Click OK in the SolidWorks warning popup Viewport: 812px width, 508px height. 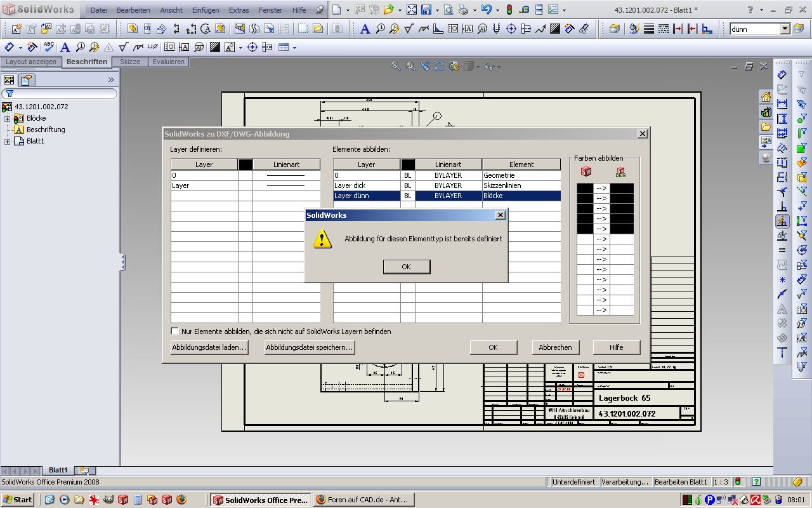[407, 267]
